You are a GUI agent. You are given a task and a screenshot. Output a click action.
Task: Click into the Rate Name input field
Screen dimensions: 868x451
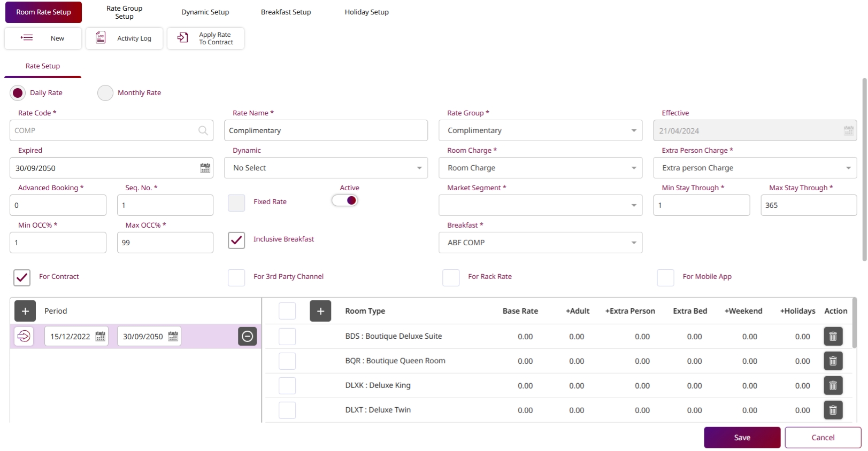(326, 130)
